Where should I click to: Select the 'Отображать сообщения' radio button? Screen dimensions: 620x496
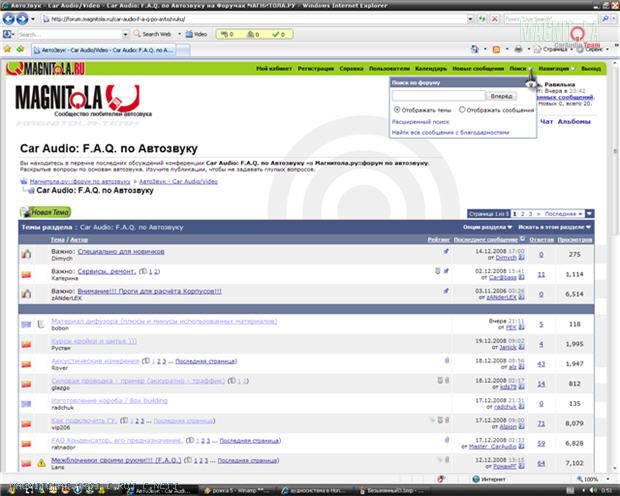point(463,109)
